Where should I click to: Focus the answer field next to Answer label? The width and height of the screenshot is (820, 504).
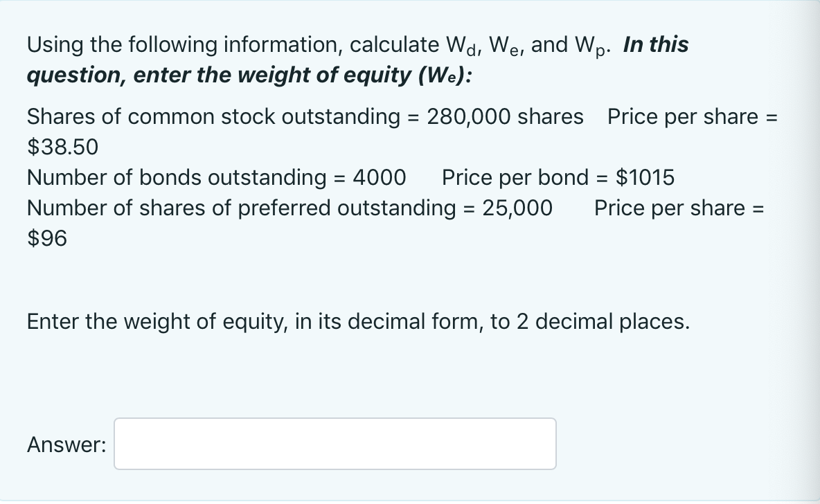(x=335, y=444)
